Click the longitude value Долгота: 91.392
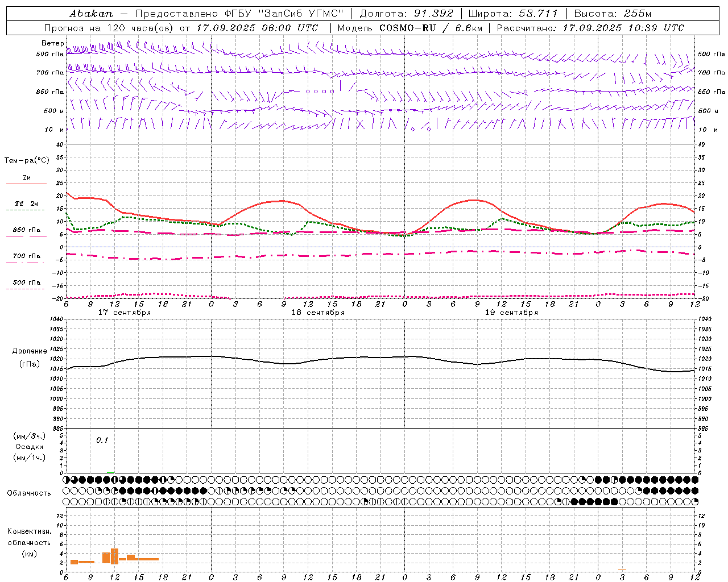Screen dimensions: 728x582 pyautogui.click(x=406, y=13)
